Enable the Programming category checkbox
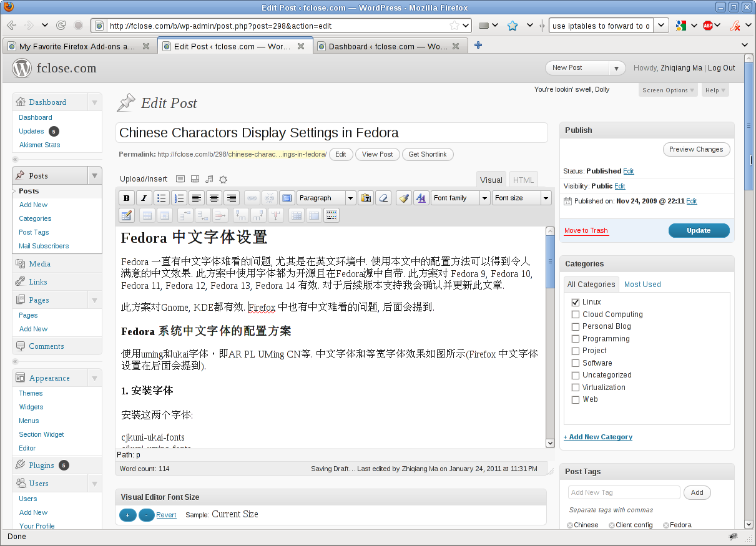756x546 pixels. (576, 339)
